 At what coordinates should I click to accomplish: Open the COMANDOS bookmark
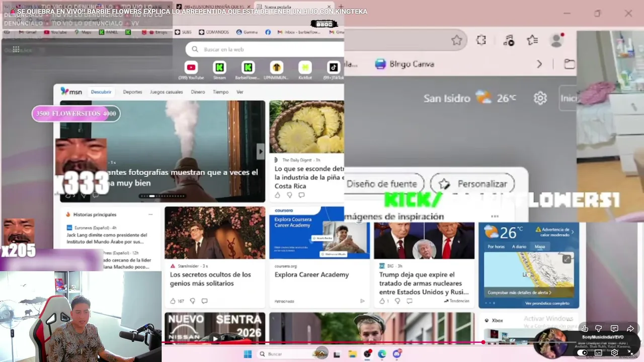[214, 32]
